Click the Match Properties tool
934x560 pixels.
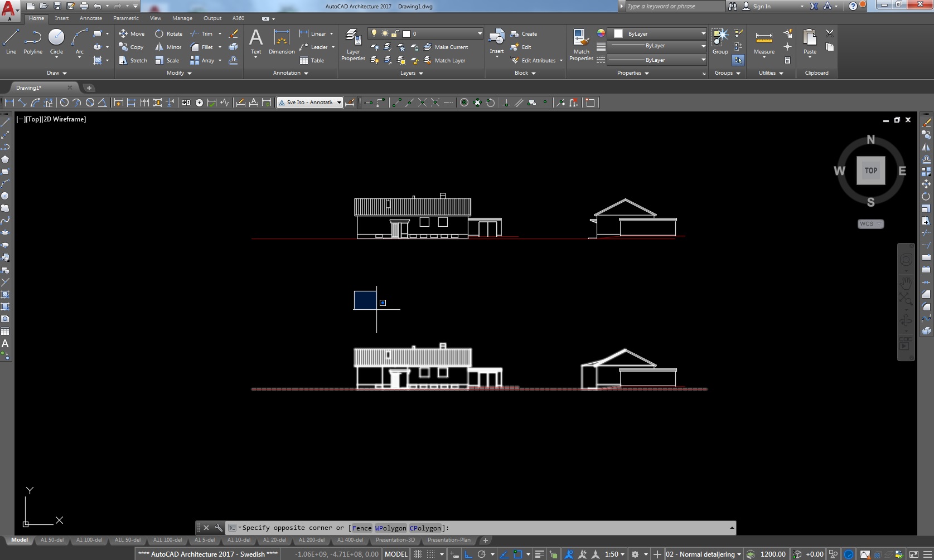coord(580,43)
